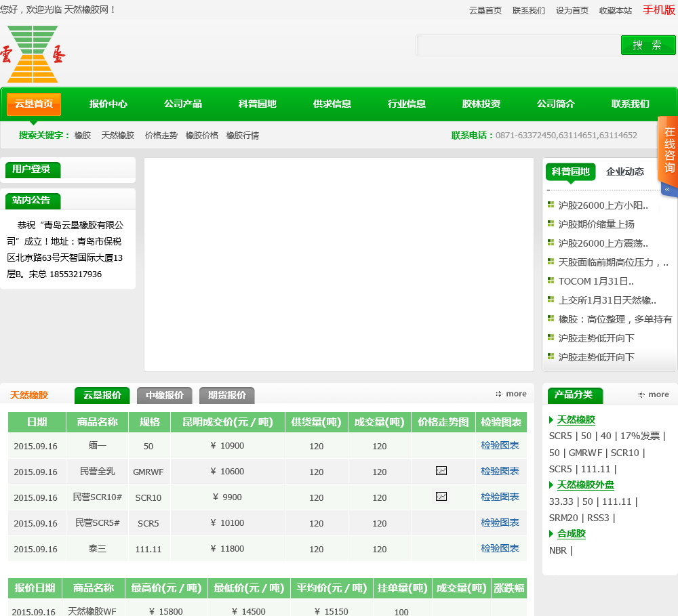
Task: Click SRM20 product link
Action: click(563, 518)
